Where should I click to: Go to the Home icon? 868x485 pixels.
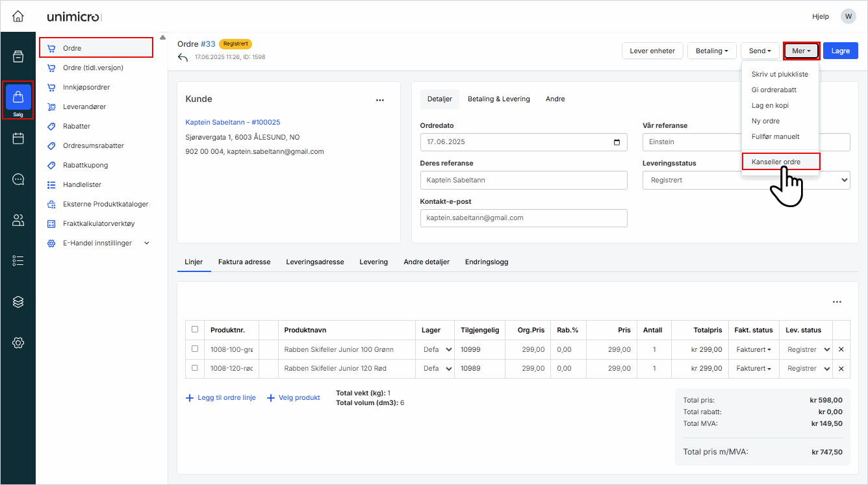coord(18,16)
